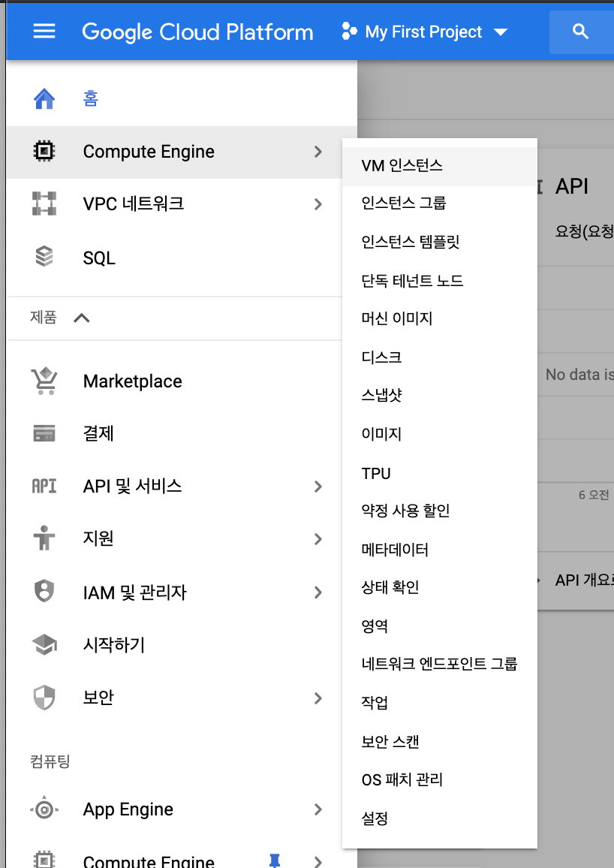Open 이미지 from the submenu

point(440,434)
